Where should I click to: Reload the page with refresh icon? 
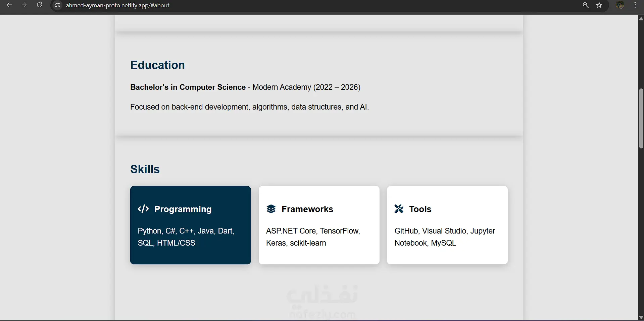39,5
